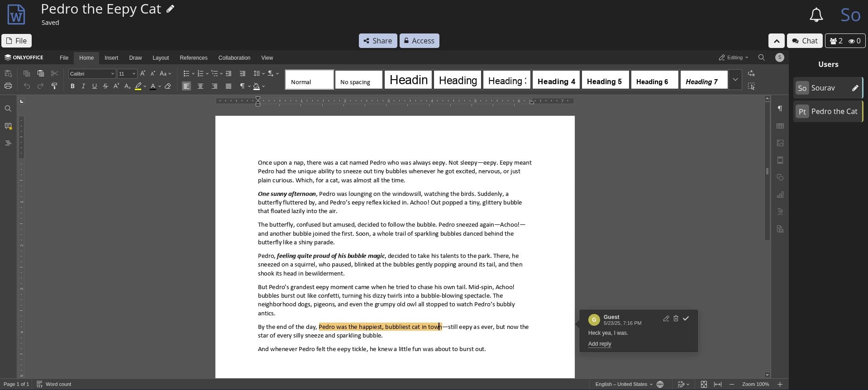Click the fit to page icon
Screen dimensions: 868x390
click(704, 384)
